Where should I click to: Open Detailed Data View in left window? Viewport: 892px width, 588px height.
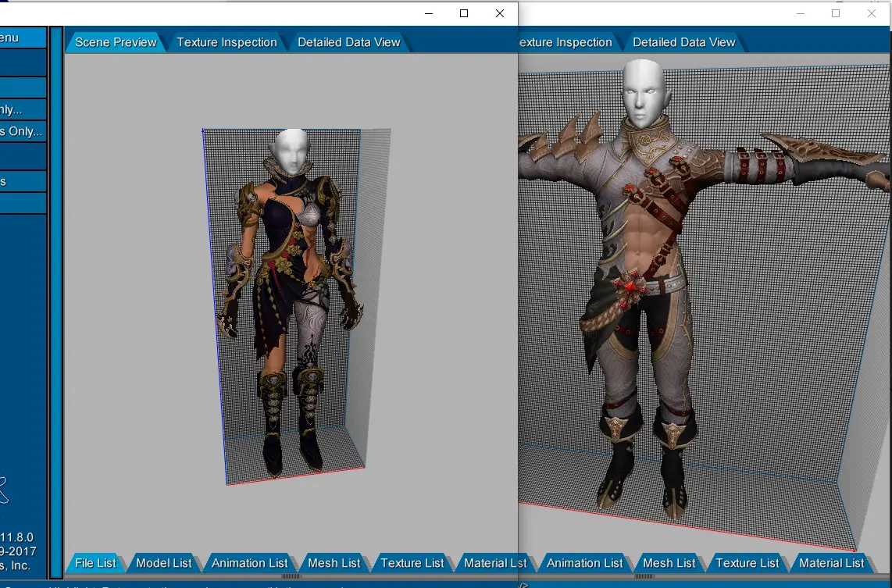(348, 42)
